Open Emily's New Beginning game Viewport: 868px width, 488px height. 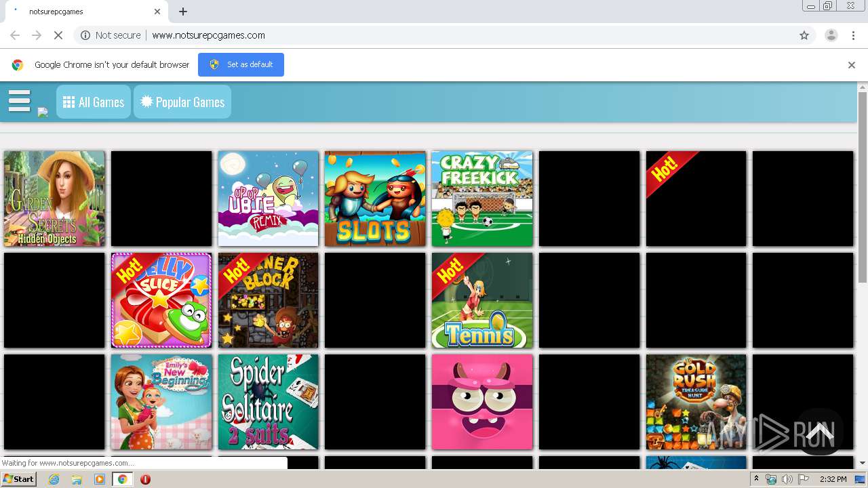161,402
